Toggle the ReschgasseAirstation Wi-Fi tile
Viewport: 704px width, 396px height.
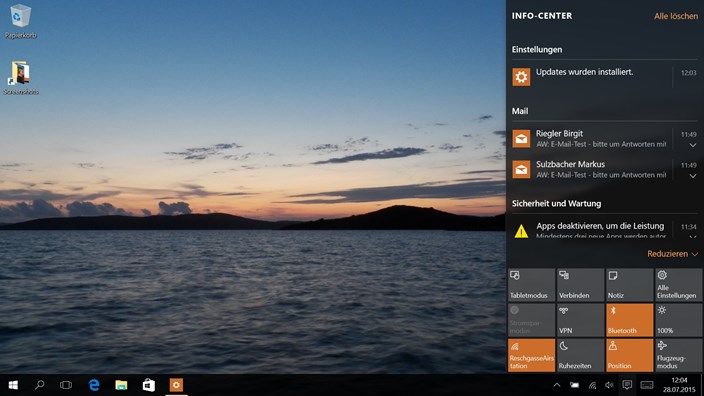(531, 355)
